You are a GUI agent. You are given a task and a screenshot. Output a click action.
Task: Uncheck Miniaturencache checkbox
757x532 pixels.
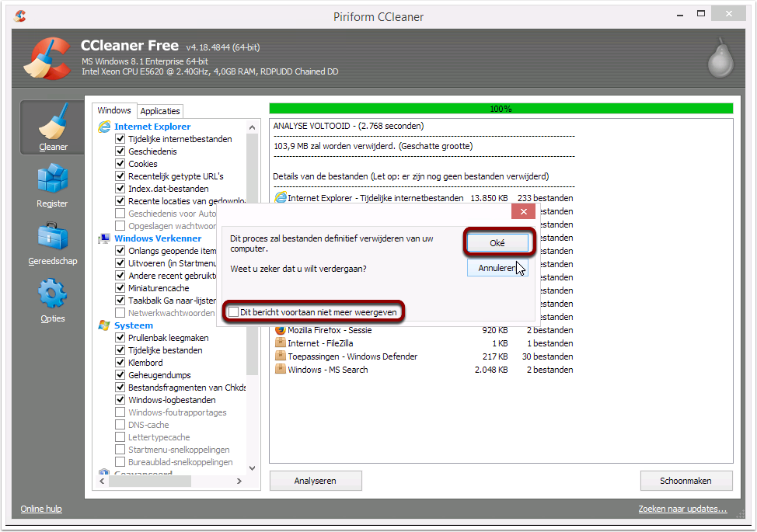pyautogui.click(x=120, y=287)
